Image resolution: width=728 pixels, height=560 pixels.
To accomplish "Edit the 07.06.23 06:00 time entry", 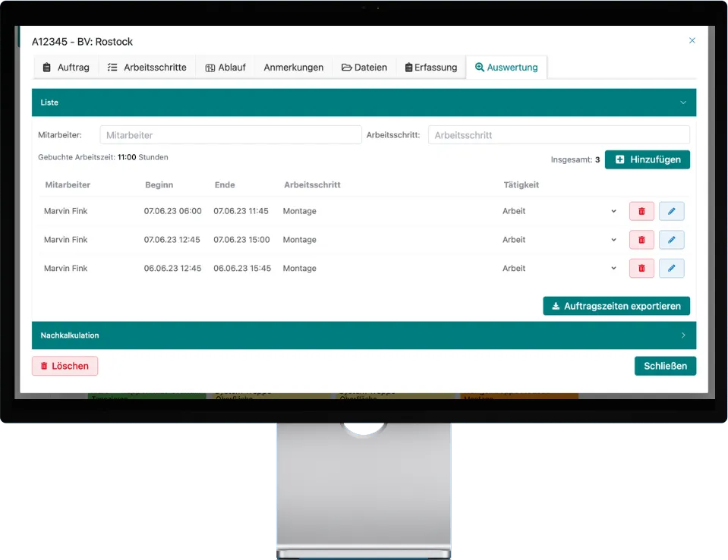I will click(x=671, y=211).
